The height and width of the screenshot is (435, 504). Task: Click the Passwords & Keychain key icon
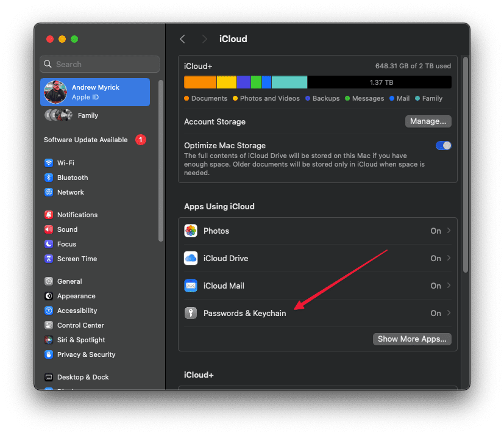(191, 313)
